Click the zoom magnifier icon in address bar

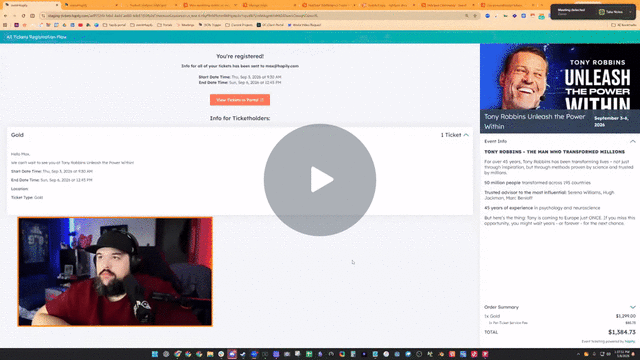[467, 16]
